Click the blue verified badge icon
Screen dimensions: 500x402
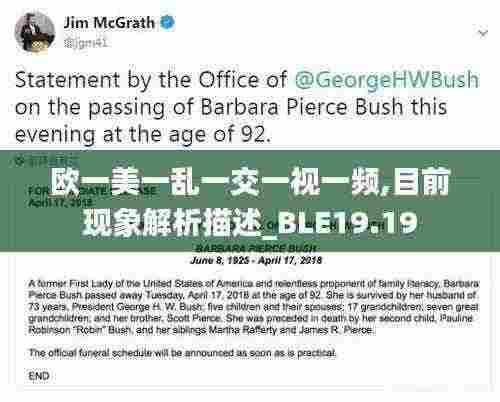(x=167, y=23)
